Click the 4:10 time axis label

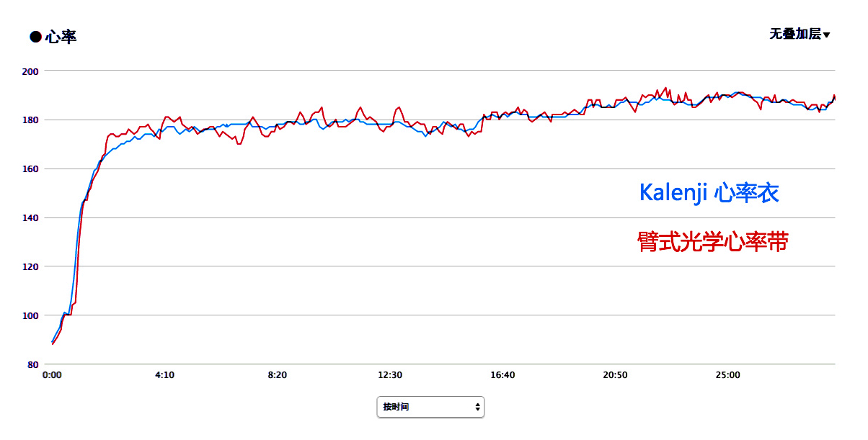[x=164, y=375]
